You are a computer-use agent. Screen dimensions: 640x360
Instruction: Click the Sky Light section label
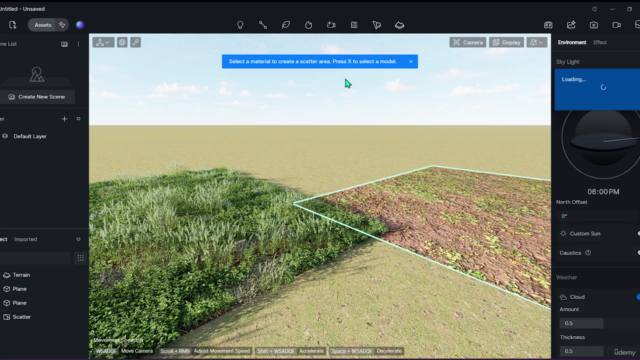(x=567, y=62)
